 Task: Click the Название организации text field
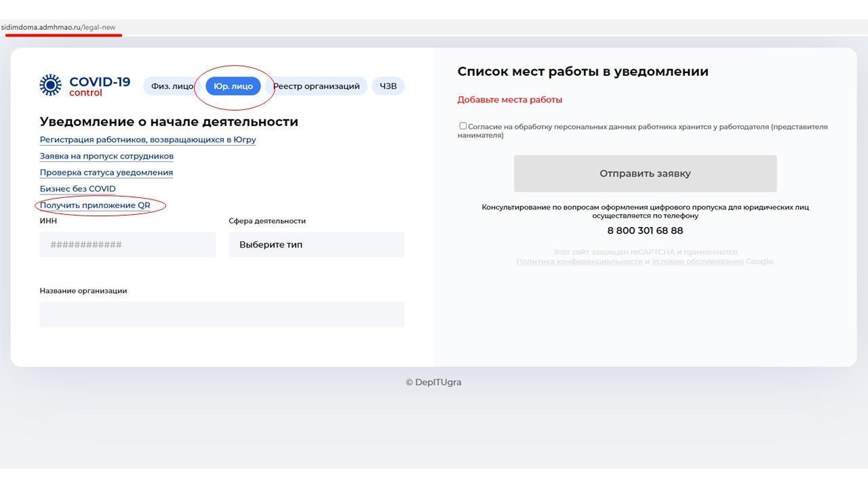(222, 314)
